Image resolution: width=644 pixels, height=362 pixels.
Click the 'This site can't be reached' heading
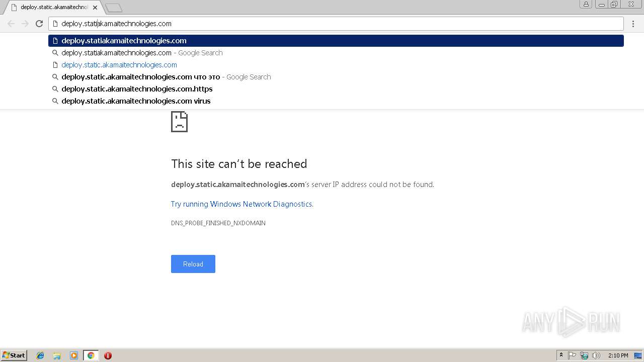click(x=239, y=164)
